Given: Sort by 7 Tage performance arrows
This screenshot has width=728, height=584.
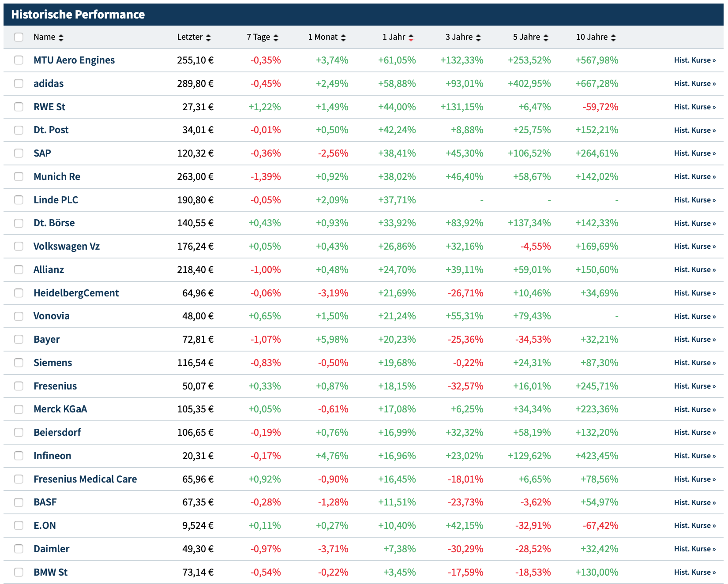Looking at the screenshot, I should 276,38.
